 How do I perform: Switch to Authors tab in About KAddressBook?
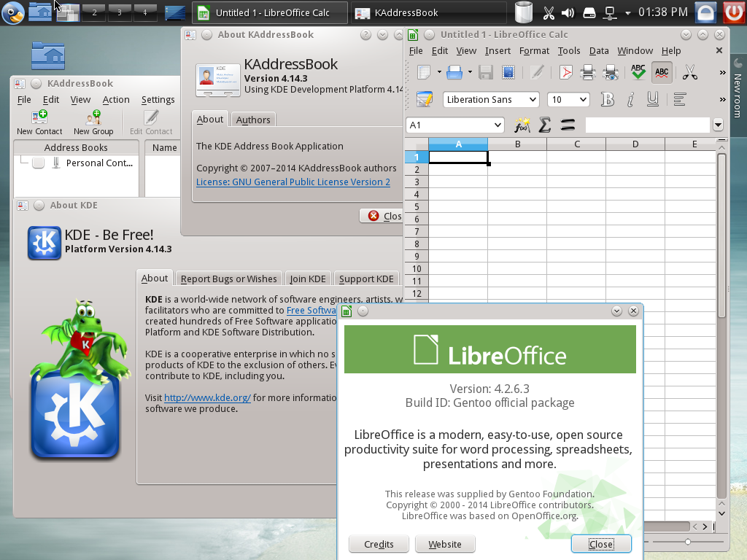(x=253, y=120)
